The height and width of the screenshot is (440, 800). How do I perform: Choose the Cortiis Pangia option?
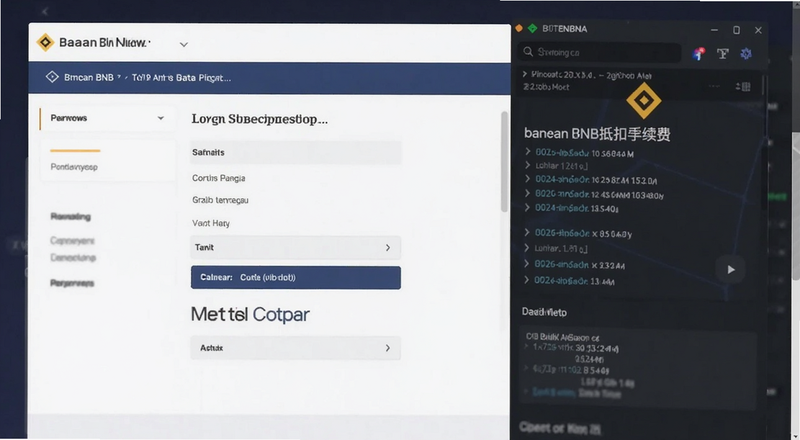pyautogui.click(x=218, y=178)
